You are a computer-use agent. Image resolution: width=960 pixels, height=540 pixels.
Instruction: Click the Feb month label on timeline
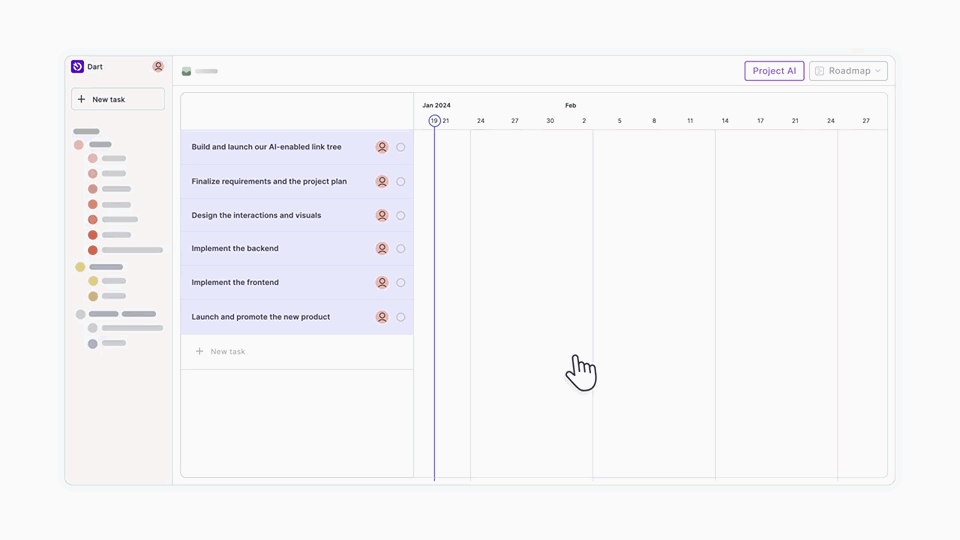point(571,105)
